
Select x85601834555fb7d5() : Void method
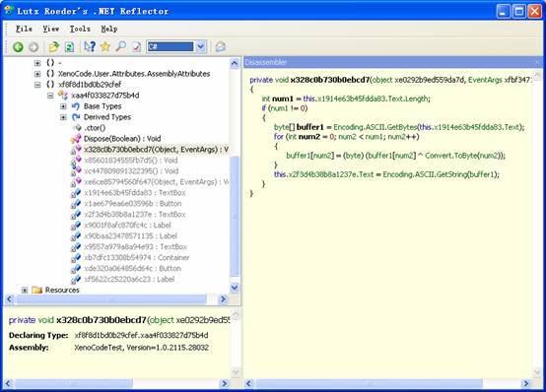tap(131, 161)
